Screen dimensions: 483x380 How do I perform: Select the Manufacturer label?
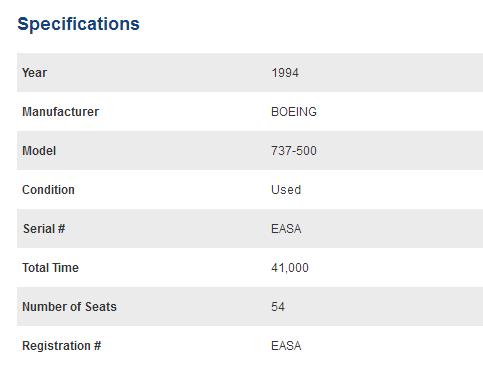60,112
